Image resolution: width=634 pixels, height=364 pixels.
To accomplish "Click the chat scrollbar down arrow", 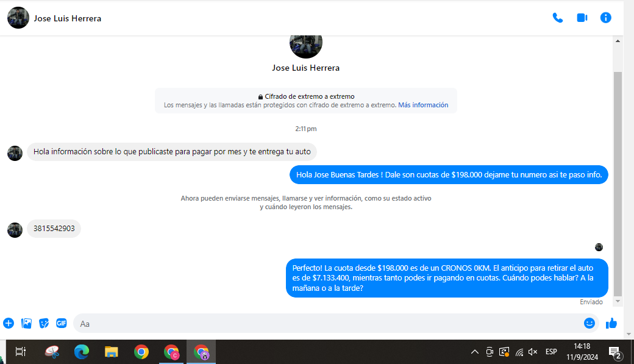I will click(x=618, y=301).
